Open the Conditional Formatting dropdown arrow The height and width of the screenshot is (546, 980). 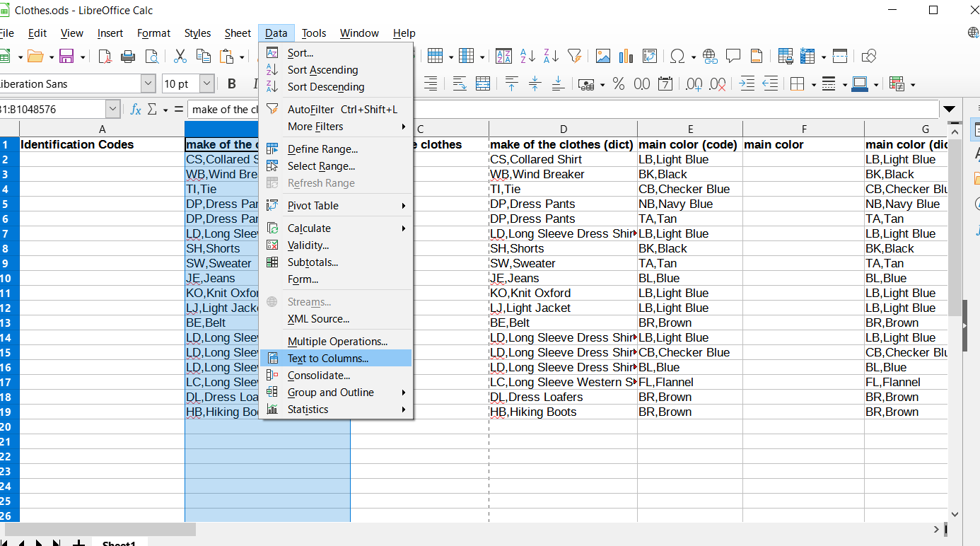(x=913, y=85)
